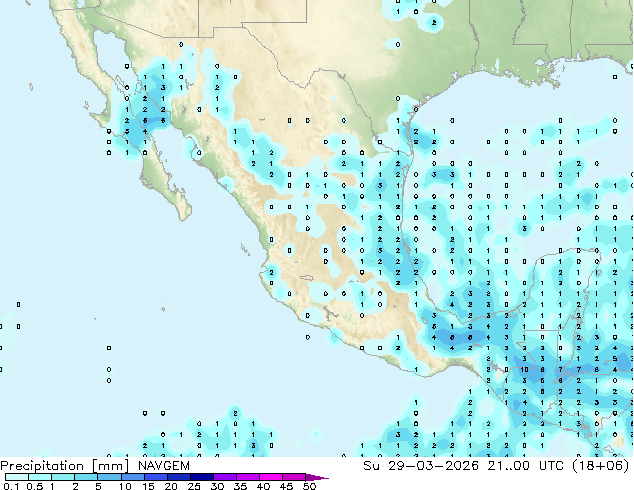Viewport: 634px width, 490px height.
Task: Click the NAVGEM model name
Action: tap(164, 466)
